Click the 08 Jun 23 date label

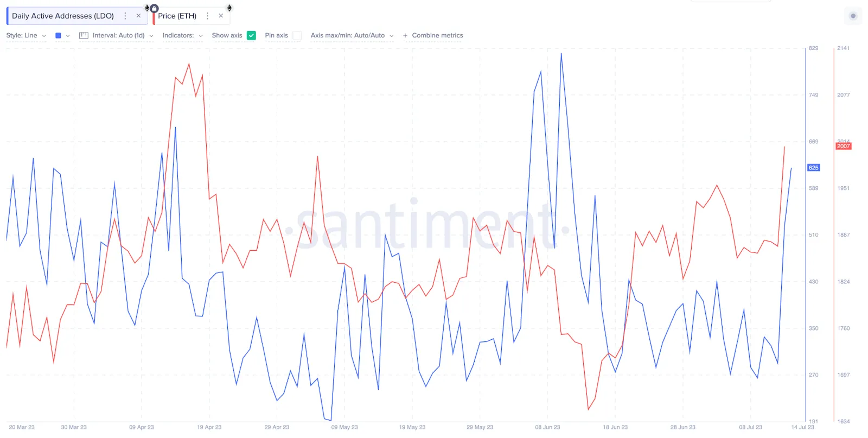tap(547, 427)
